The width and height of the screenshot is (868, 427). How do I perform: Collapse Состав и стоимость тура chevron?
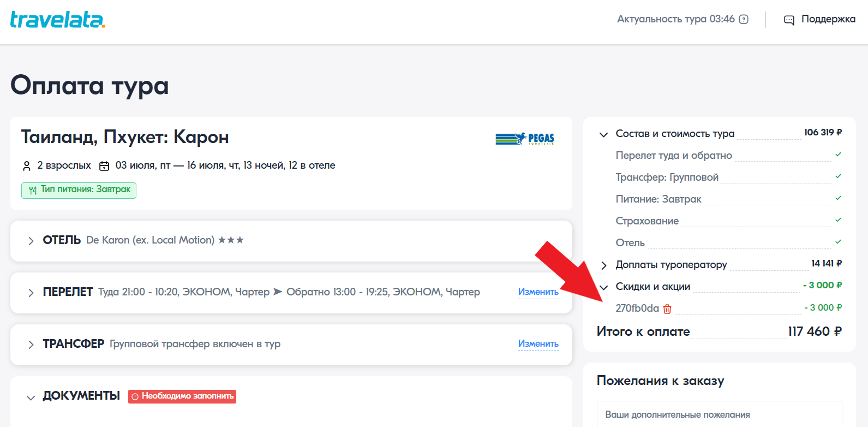point(603,134)
